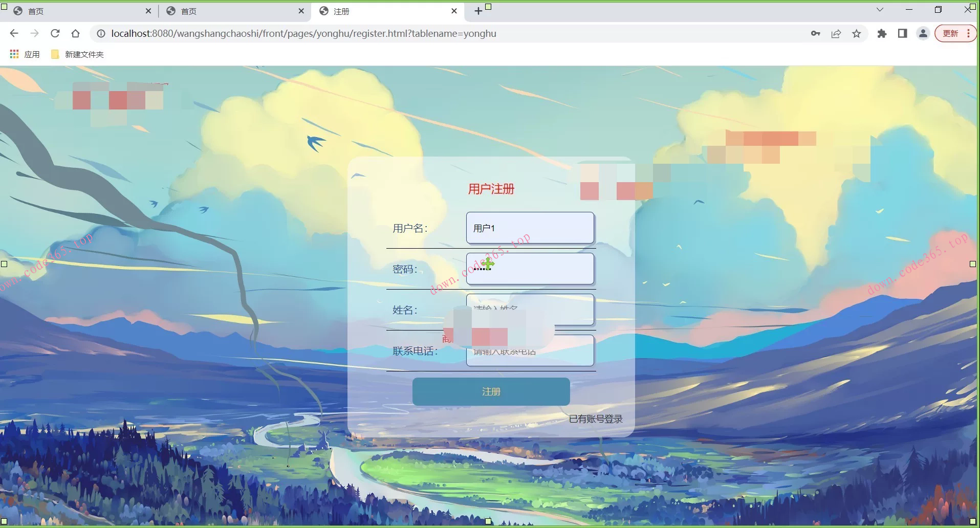
Task: Click the browser forward arrow
Action: click(x=34, y=34)
